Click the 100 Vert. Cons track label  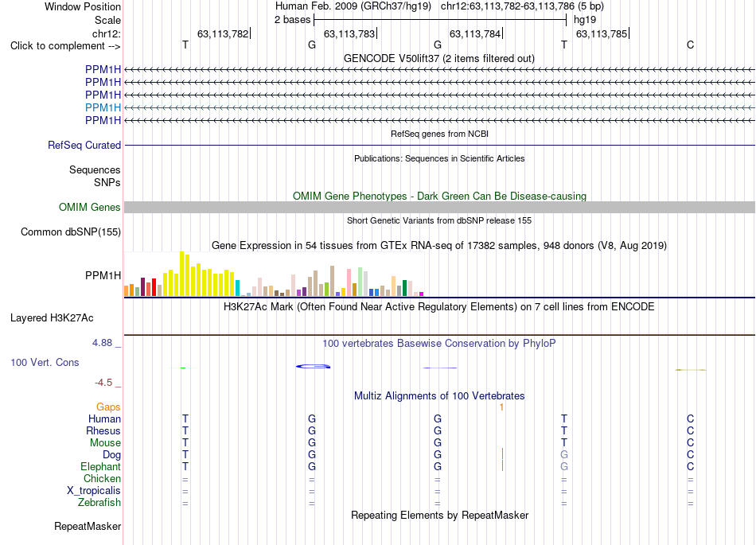click(x=45, y=362)
